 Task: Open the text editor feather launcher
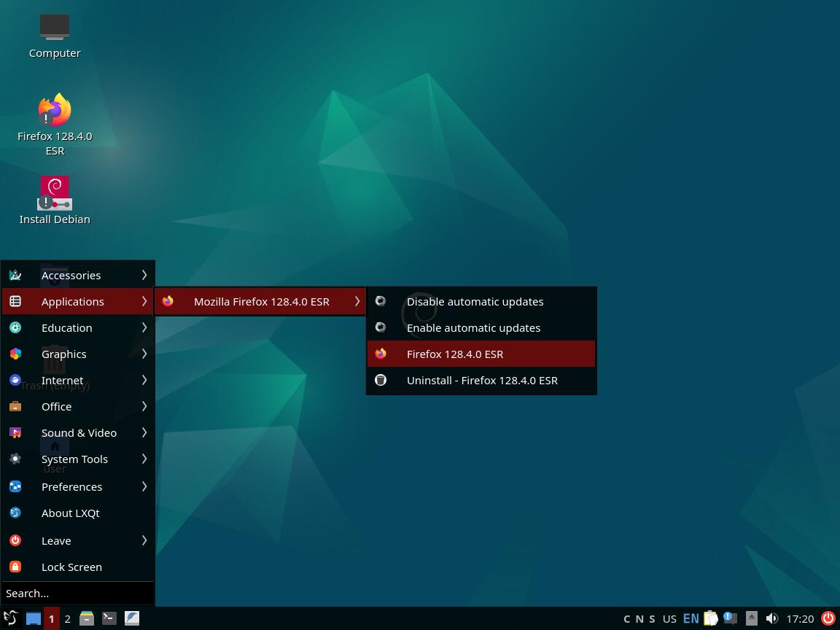132,619
